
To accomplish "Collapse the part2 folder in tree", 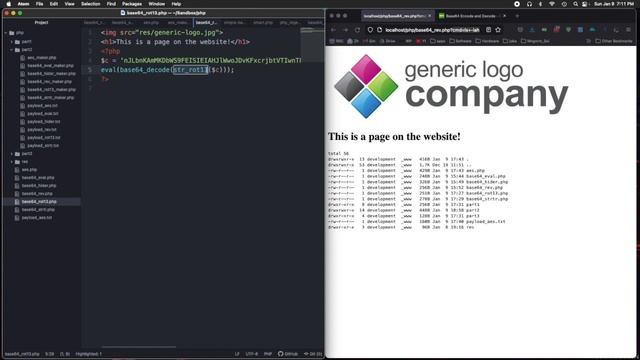I will pyautogui.click(x=12, y=50).
